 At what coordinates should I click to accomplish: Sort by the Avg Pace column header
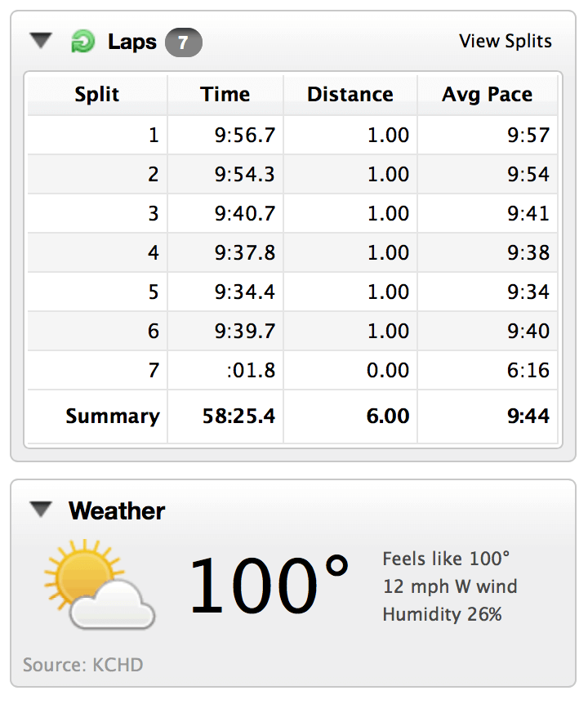tap(488, 95)
